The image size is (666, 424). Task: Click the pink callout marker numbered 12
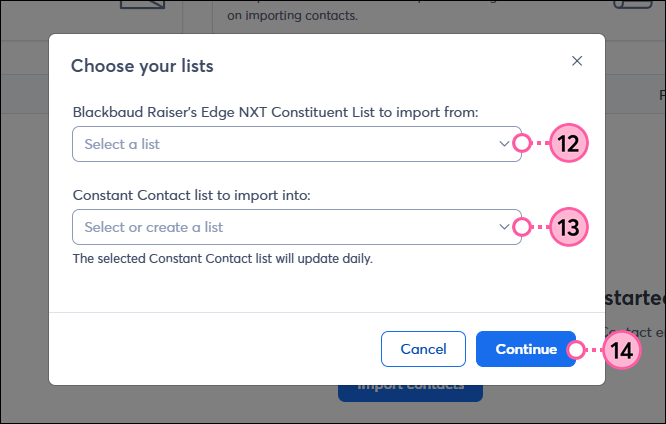coord(568,144)
